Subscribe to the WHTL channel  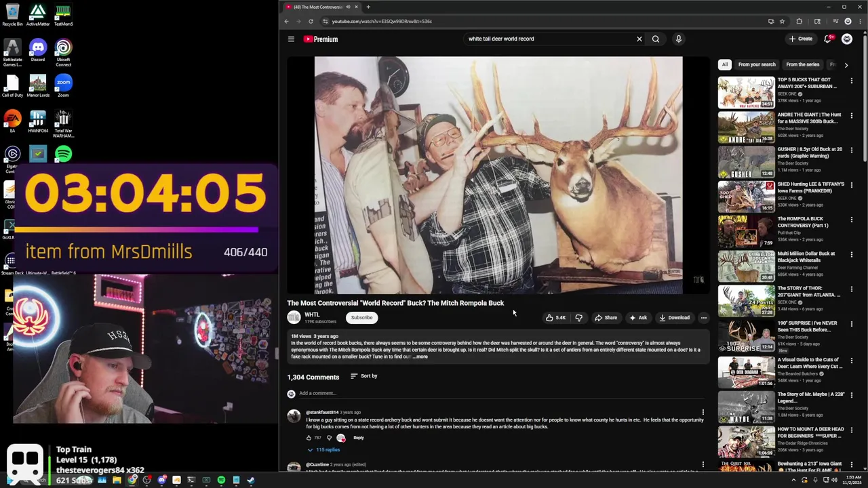tap(361, 318)
